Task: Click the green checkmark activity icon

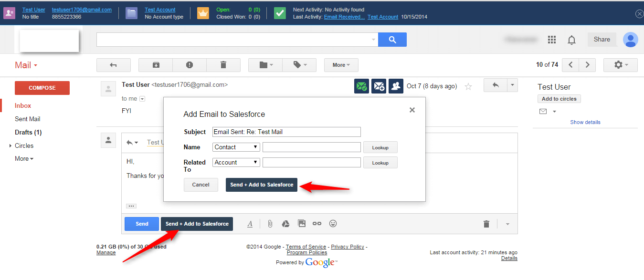Action: pos(280,13)
